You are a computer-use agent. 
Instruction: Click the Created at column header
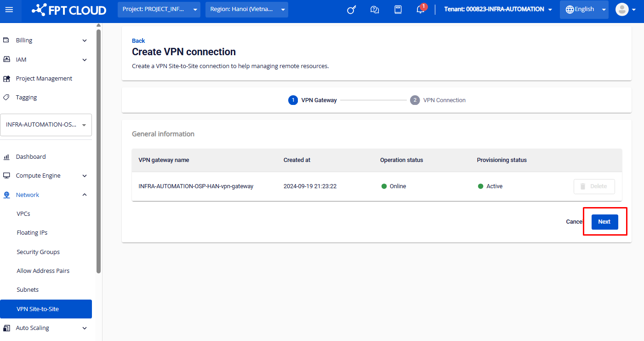(297, 160)
